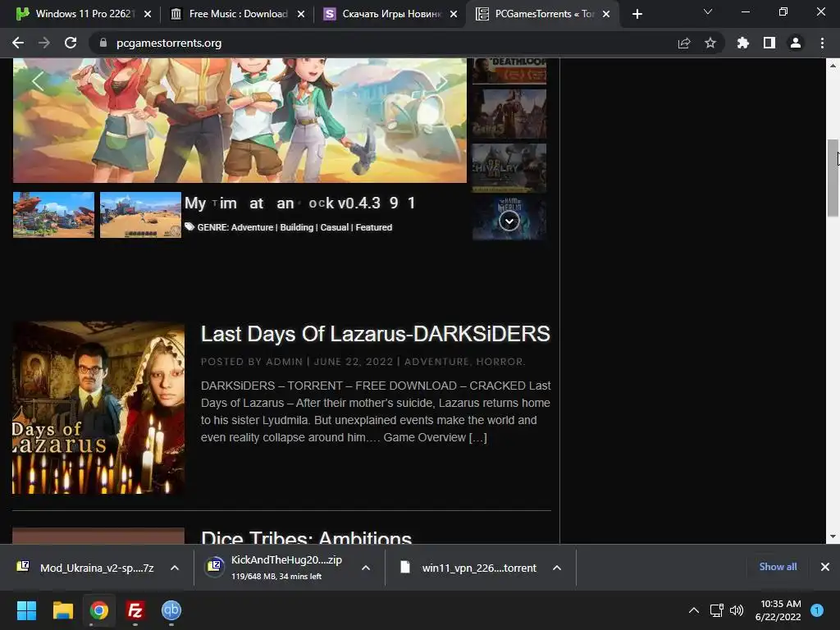840x630 pixels.
Task: Open the Mod_Ukraina_v2 7z download
Action: coord(85,568)
